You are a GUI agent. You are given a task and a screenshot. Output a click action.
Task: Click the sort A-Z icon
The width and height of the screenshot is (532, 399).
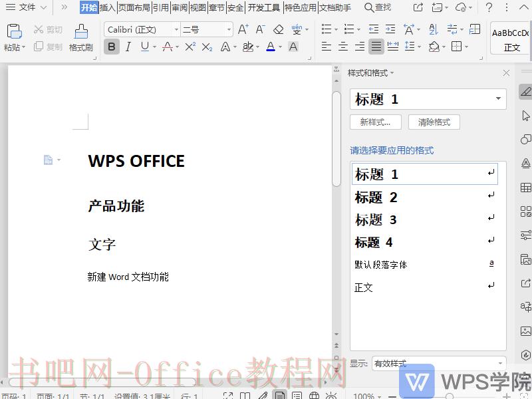(x=434, y=29)
